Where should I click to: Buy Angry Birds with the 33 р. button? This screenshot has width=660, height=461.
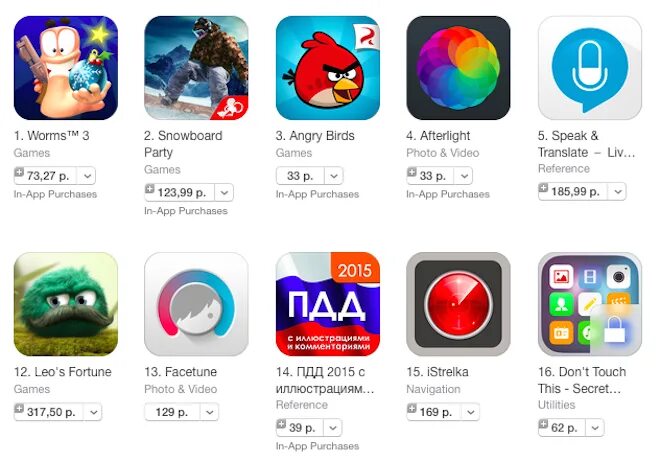tap(300, 176)
